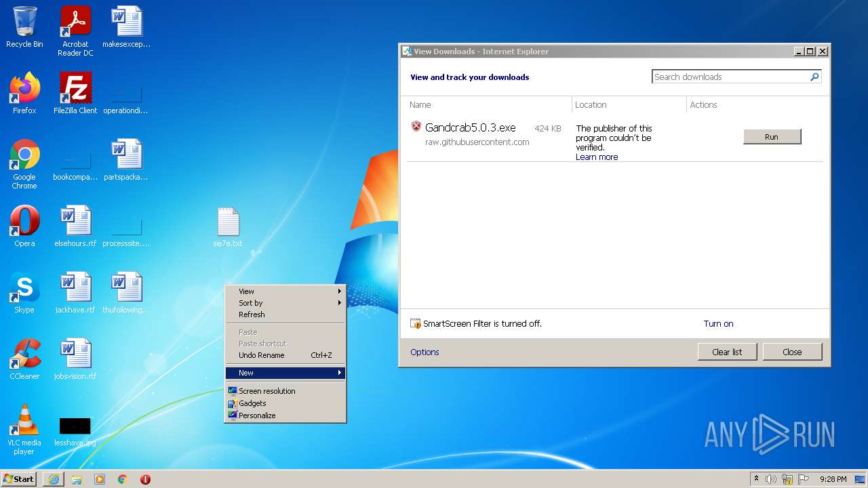
Task: Click the network icon in system tray
Action: click(787, 479)
